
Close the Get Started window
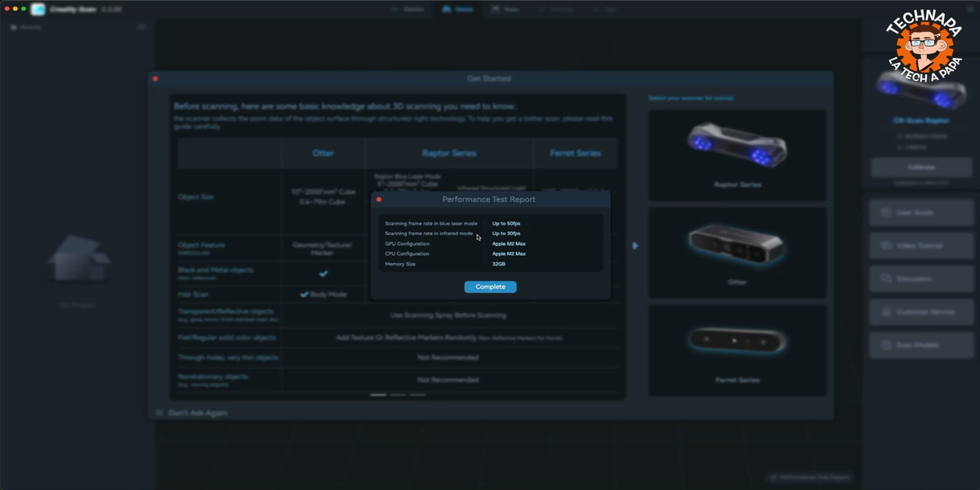pyautogui.click(x=155, y=79)
